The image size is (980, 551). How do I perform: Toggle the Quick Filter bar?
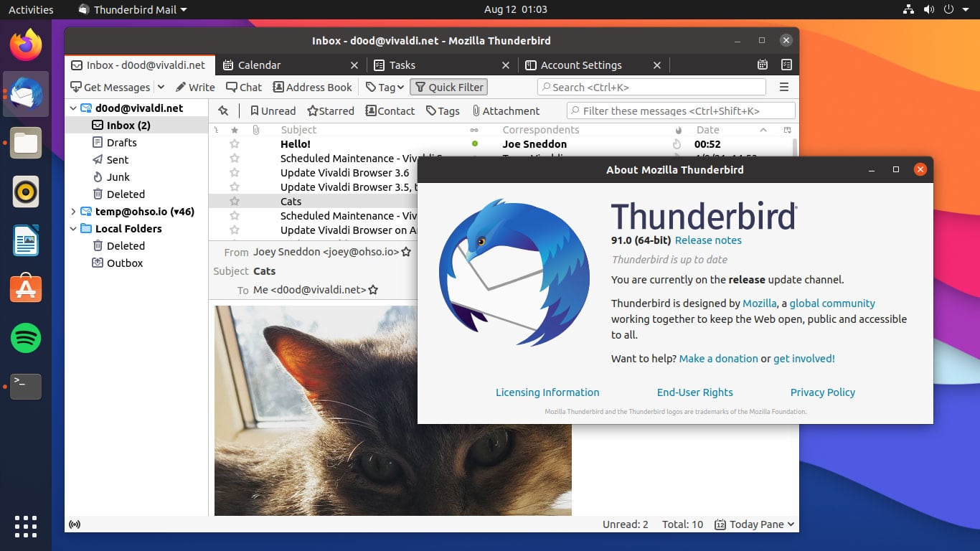point(448,88)
